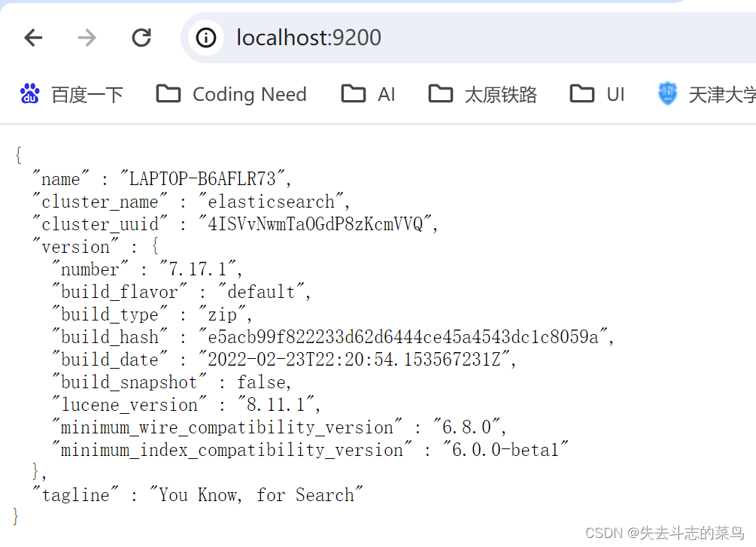This screenshot has width=756, height=547.
Task: Click the back navigation arrow
Action: pos(33,37)
